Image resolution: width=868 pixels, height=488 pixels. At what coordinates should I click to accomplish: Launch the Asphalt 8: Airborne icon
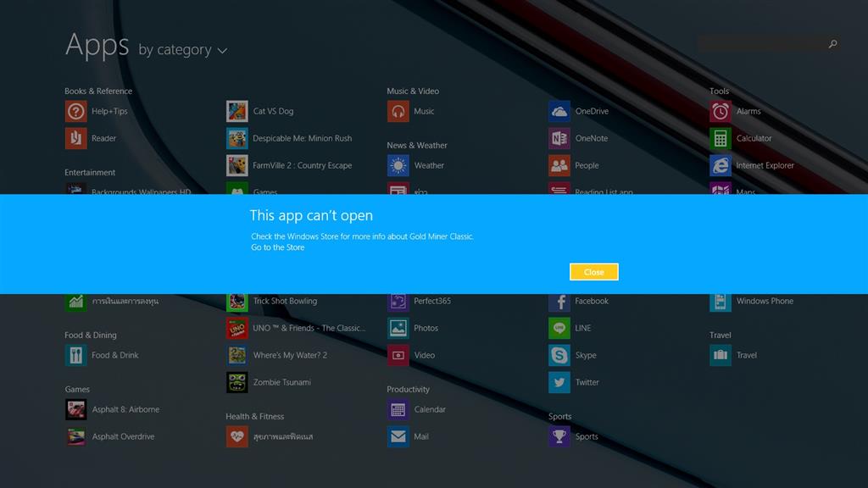[x=75, y=409]
